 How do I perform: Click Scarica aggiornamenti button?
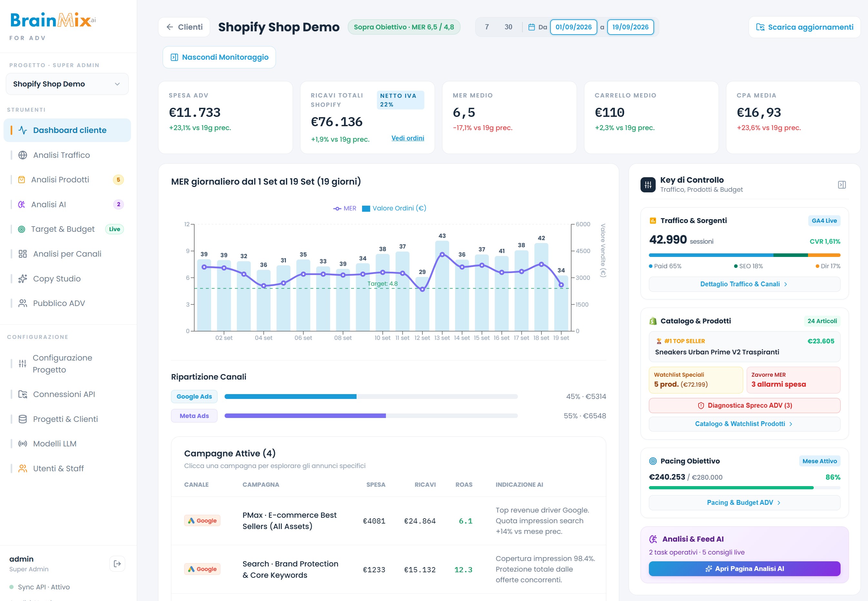tap(804, 27)
